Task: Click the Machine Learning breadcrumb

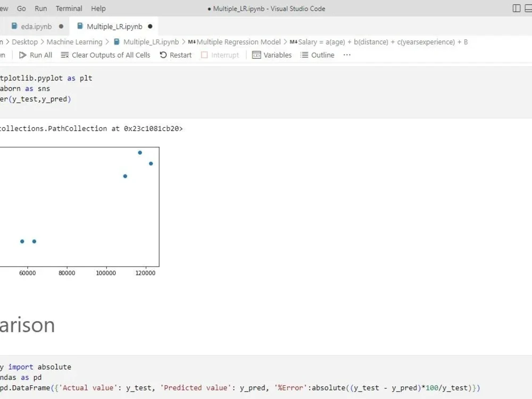Action: click(74, 42)
